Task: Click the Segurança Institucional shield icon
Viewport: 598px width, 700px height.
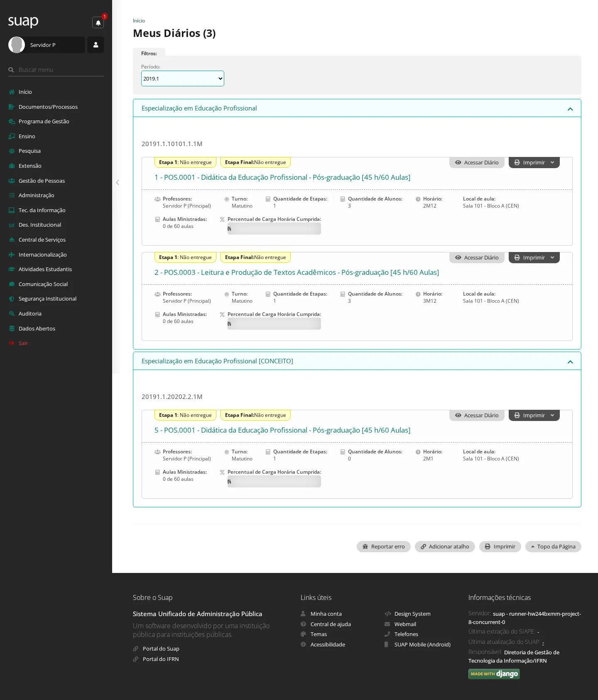Action: point(12,299)
